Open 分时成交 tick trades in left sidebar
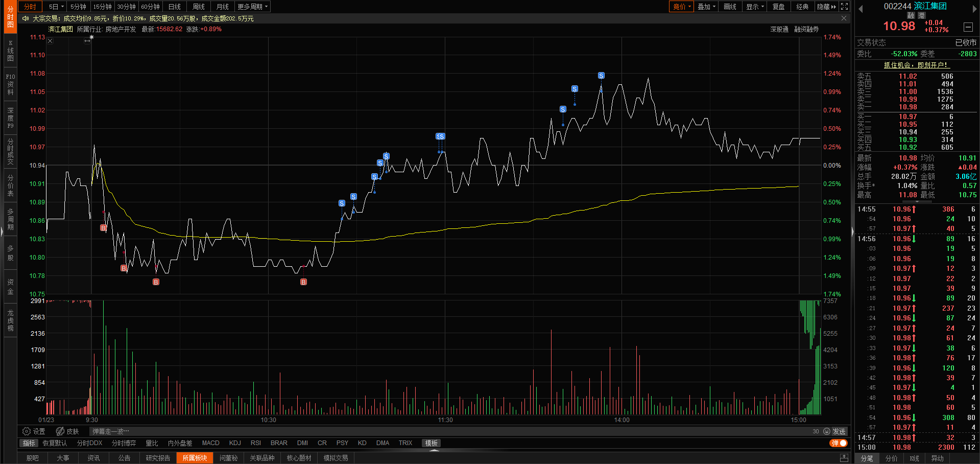This screenshot has height=464, width=980. (x=10, y=152)
